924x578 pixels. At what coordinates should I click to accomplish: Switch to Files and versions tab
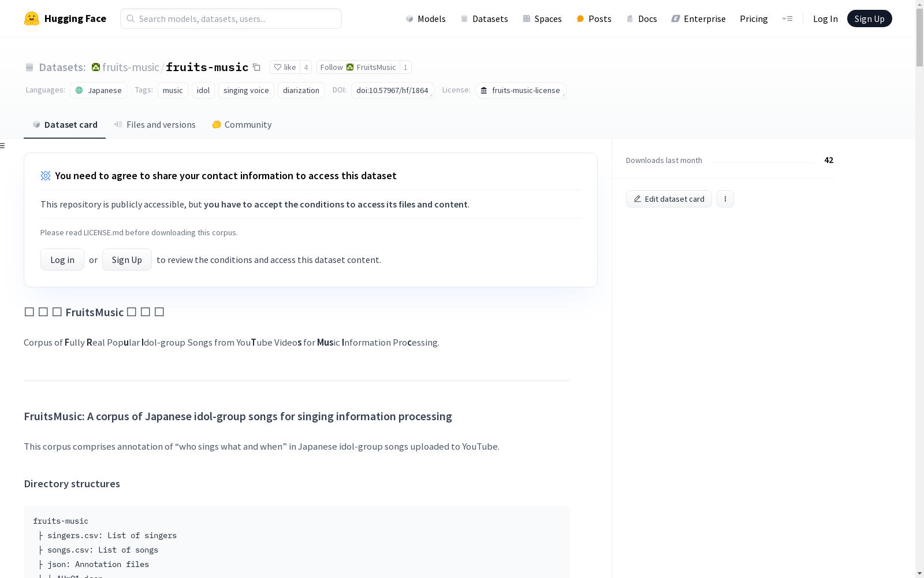point(155,125)
